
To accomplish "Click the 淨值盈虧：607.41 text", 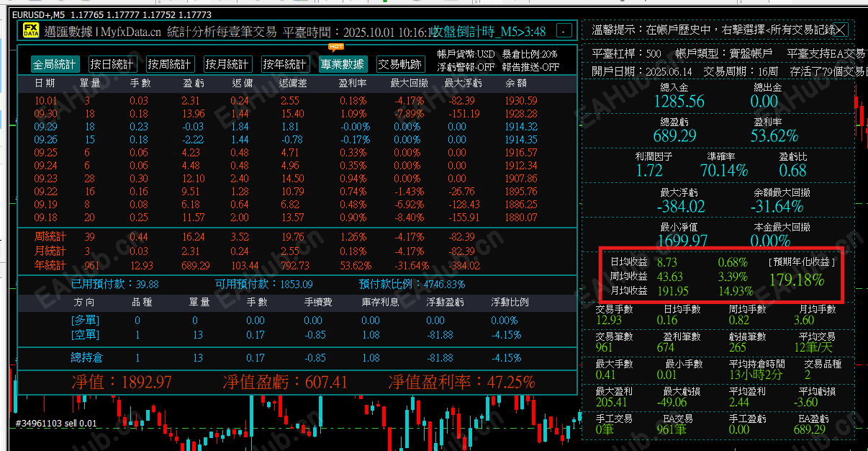I will (286, 382).
